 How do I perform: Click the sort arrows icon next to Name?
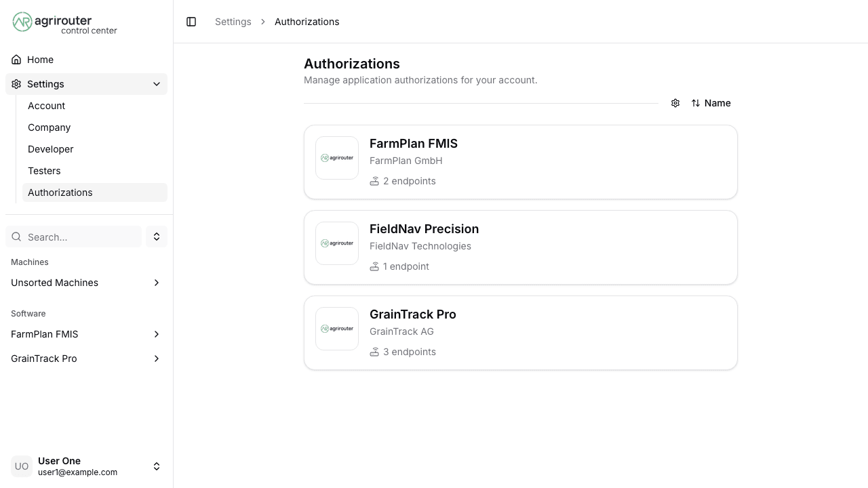(x=696, y=103)
